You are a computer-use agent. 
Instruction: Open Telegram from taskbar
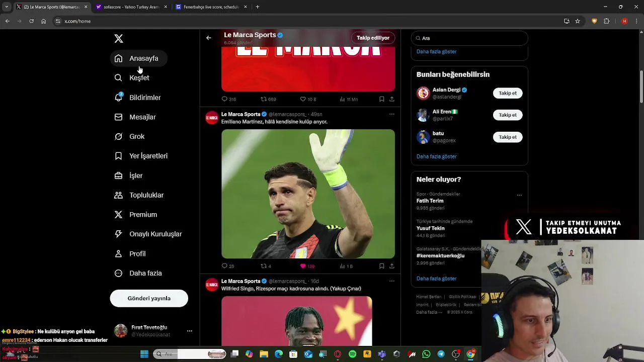click(441, 354)
